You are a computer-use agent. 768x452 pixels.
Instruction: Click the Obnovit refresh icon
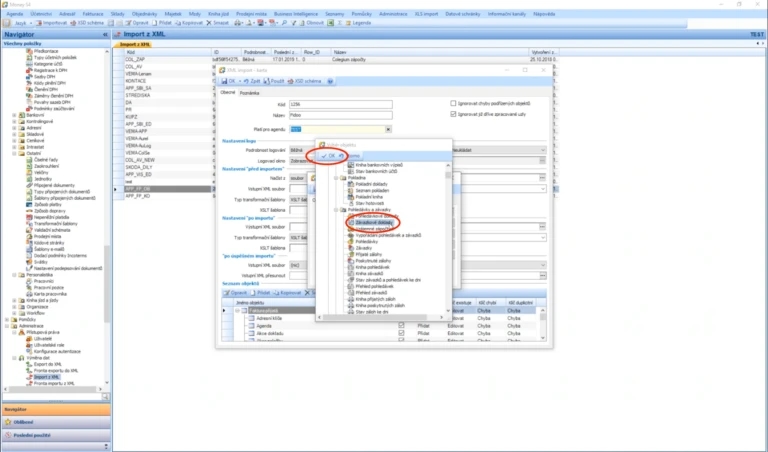(x=303, y=23)
